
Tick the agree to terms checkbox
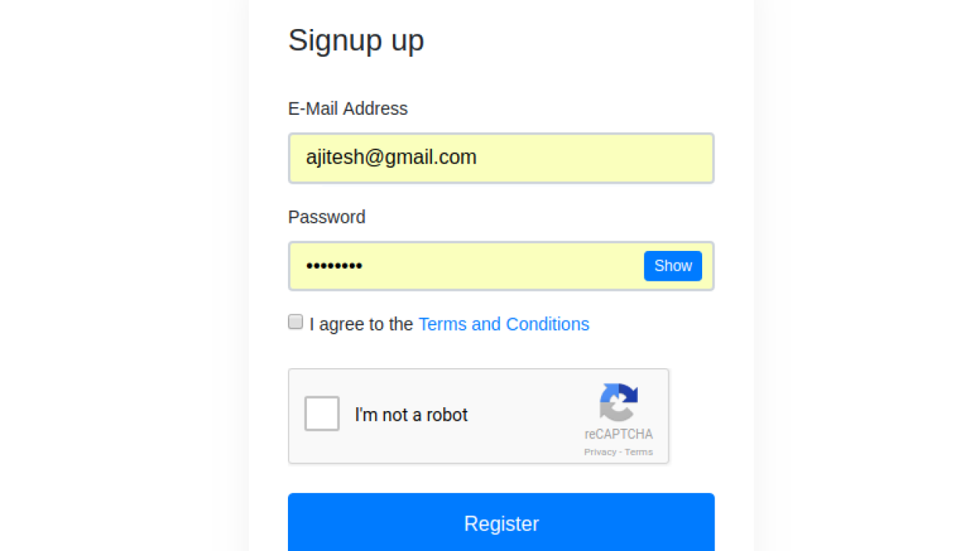pos(296,322)
